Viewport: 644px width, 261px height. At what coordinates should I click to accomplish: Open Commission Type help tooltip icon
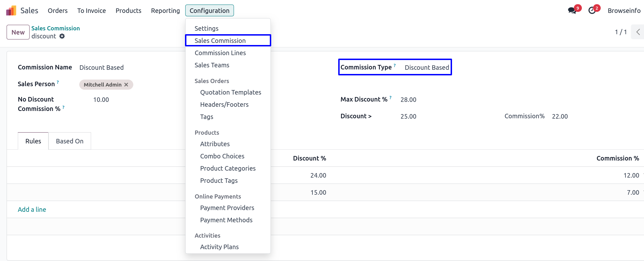(x=395, y=65)
